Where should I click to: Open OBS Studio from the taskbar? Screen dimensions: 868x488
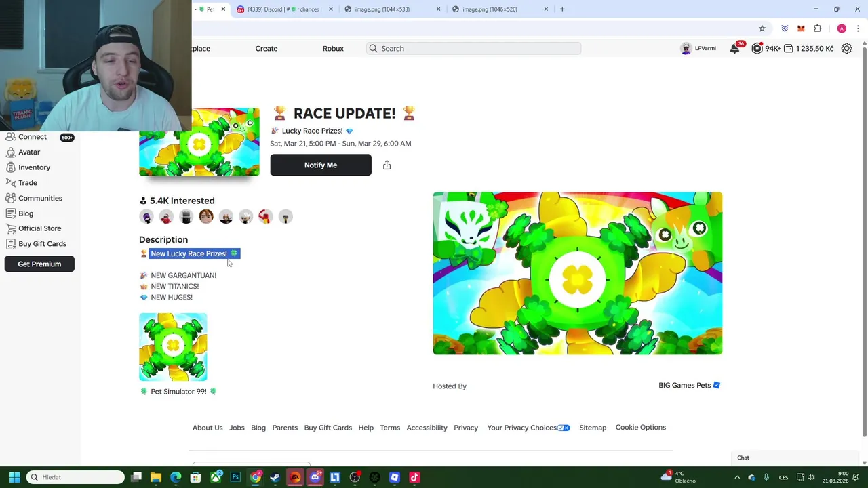pos(355,477)
